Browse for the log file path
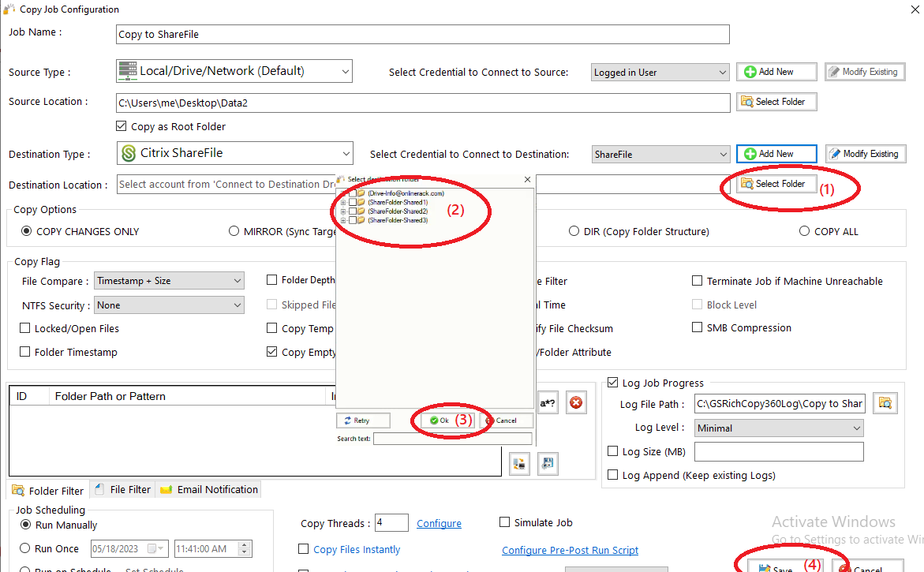 tap(885, 403)
